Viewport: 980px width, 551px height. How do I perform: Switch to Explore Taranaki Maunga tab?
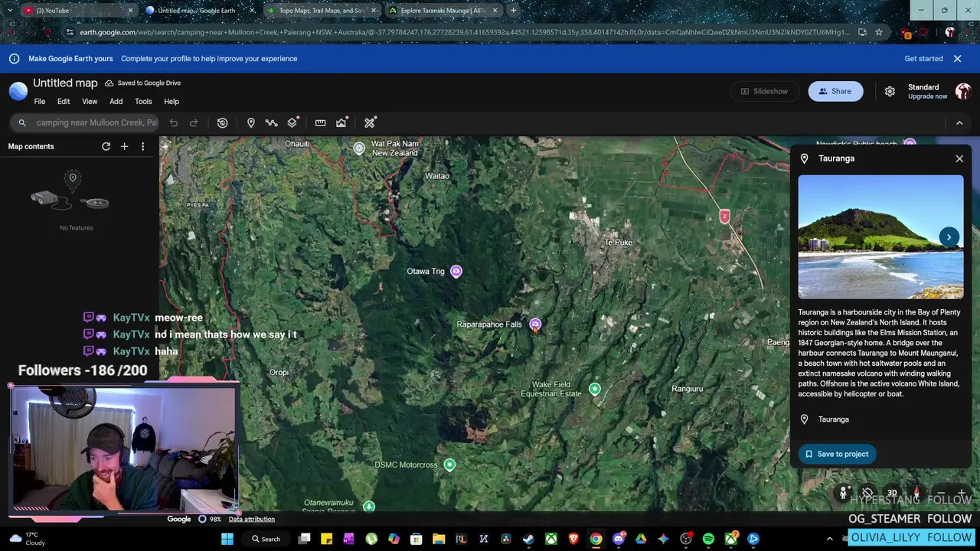[443, 11]
